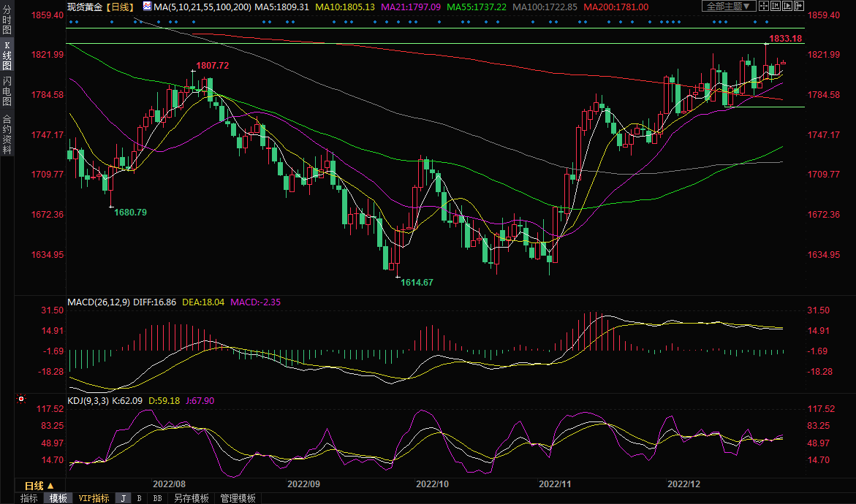Click the jump-to-start chart range icon
This screenshot has width=856, height=504.
click(776, 7)
